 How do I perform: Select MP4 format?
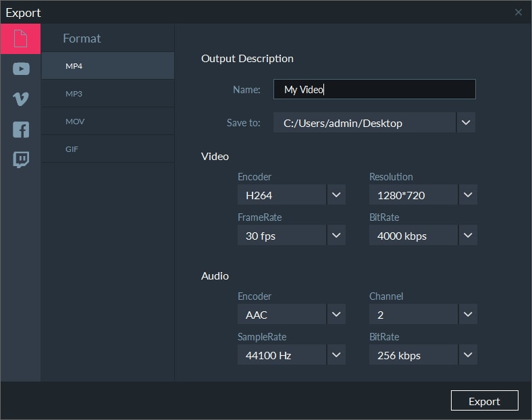point(107,66)
